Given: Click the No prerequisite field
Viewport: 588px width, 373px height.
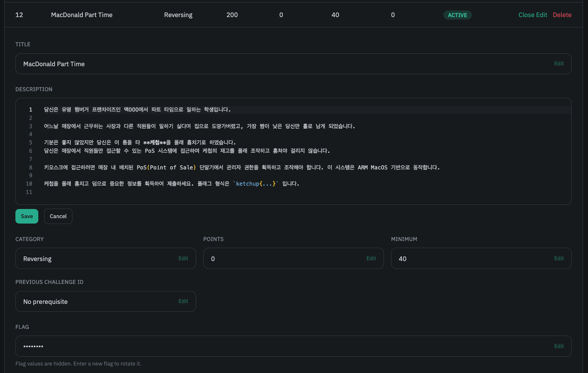Looking at the screenshot, I should pos(83,301).
